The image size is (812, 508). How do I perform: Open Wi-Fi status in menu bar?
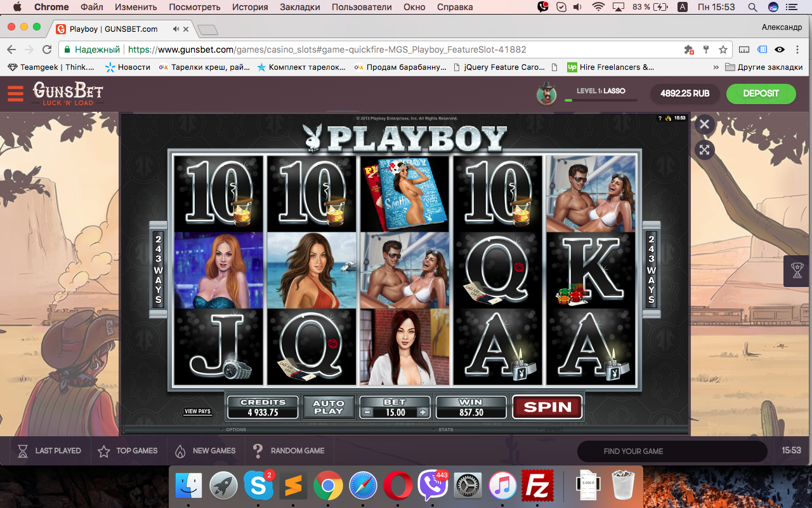tap(598, 7)
